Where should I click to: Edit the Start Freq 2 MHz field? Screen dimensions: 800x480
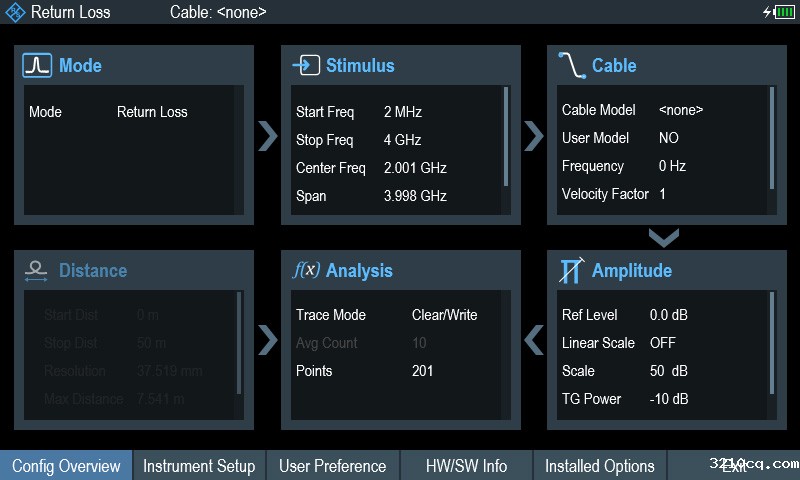pos(402,112)
